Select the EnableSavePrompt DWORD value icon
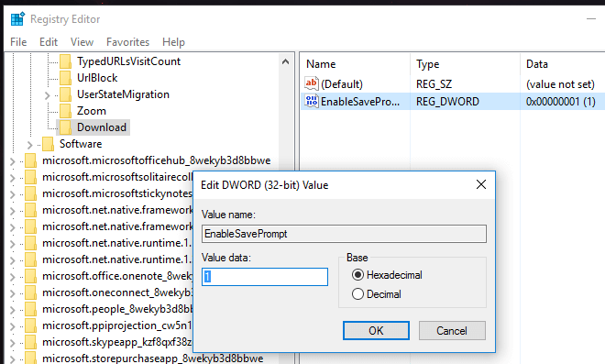 click(312, 101)
